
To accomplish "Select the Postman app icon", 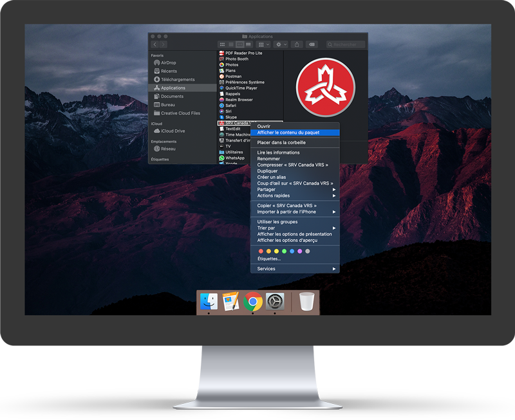I will (221, 77).
